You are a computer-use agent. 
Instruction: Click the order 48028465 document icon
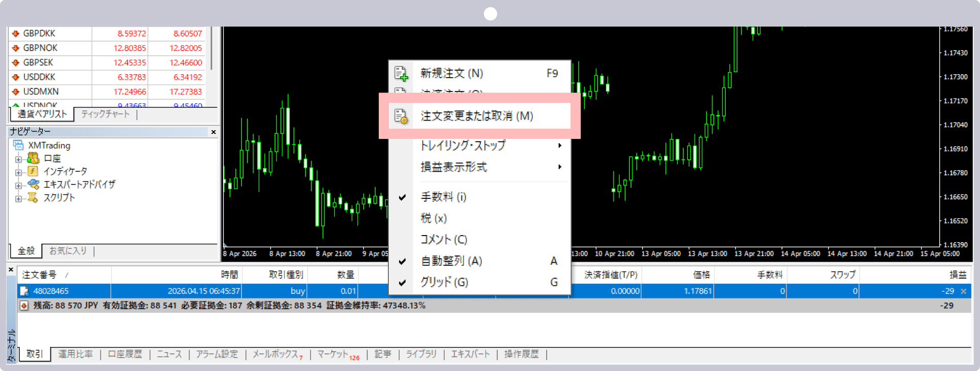24,291
